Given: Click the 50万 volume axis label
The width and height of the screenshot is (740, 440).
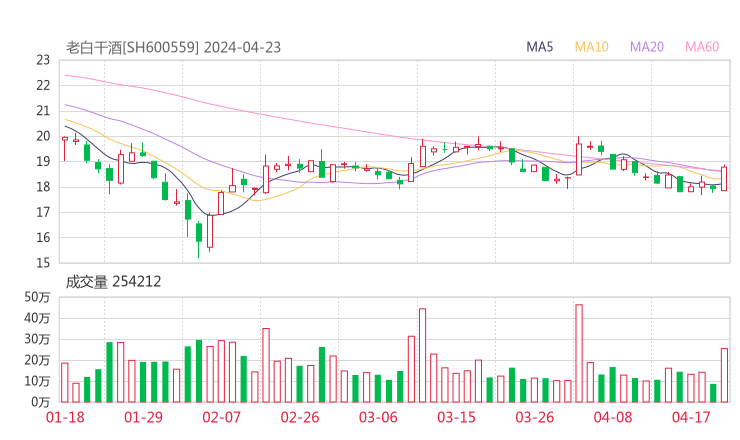Looking at the screenshot, I should click(37, 297).
